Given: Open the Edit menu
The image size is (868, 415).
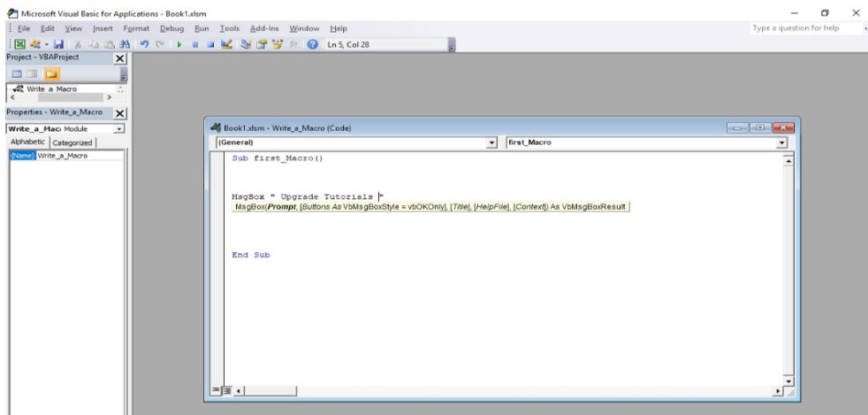Looking at the screenshot, I should 48,28.
